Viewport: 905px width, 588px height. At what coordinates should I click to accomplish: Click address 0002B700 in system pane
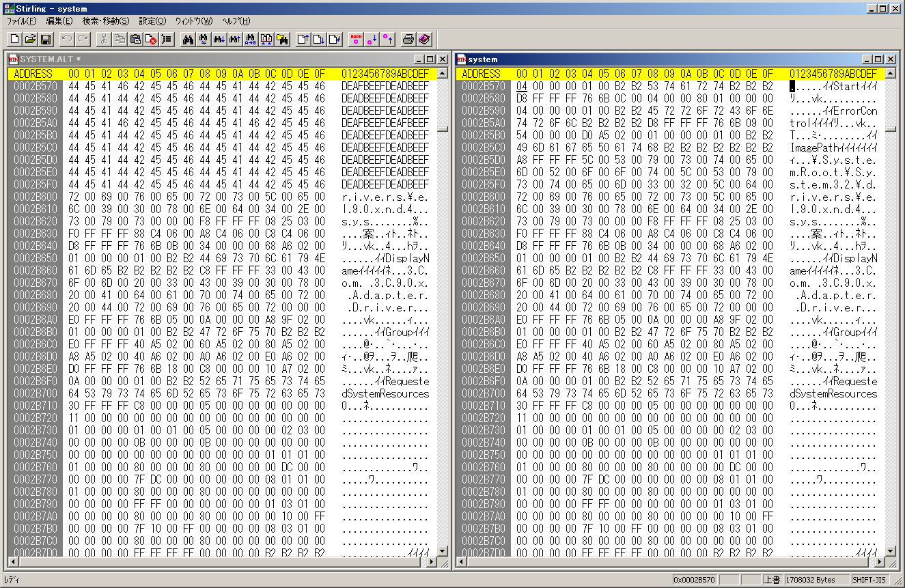tap(484, 393)
